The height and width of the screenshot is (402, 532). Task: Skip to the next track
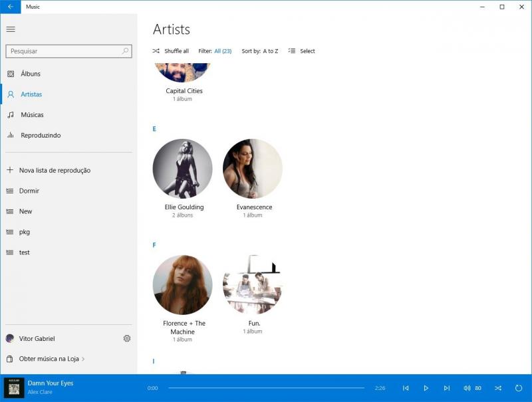(x=446, y=388)
